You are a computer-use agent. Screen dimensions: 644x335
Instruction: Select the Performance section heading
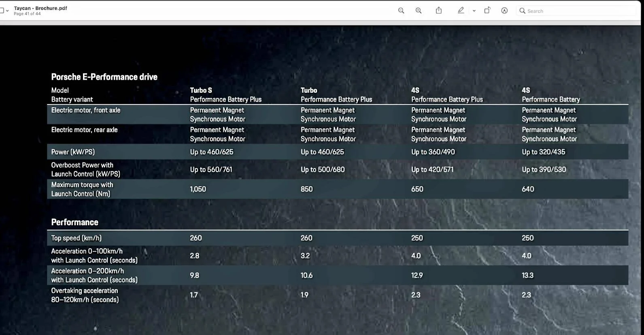click(x=74, y=222)
